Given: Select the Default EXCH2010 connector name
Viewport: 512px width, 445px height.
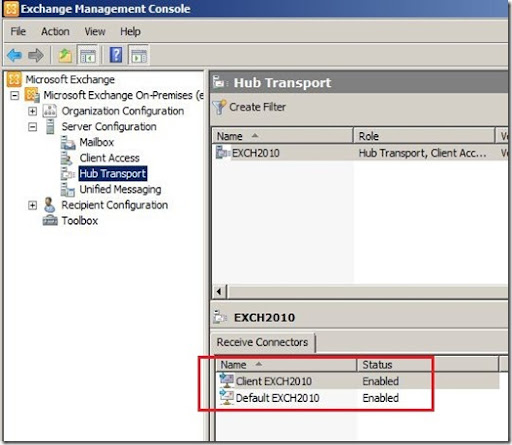Looking at the screenshot, I should coord(277,398).
